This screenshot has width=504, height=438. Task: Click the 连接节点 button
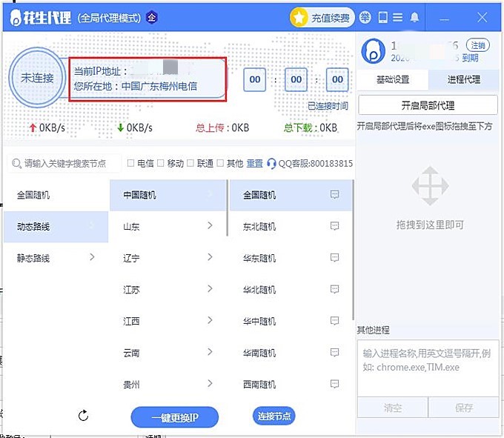[x=273, y=417]
